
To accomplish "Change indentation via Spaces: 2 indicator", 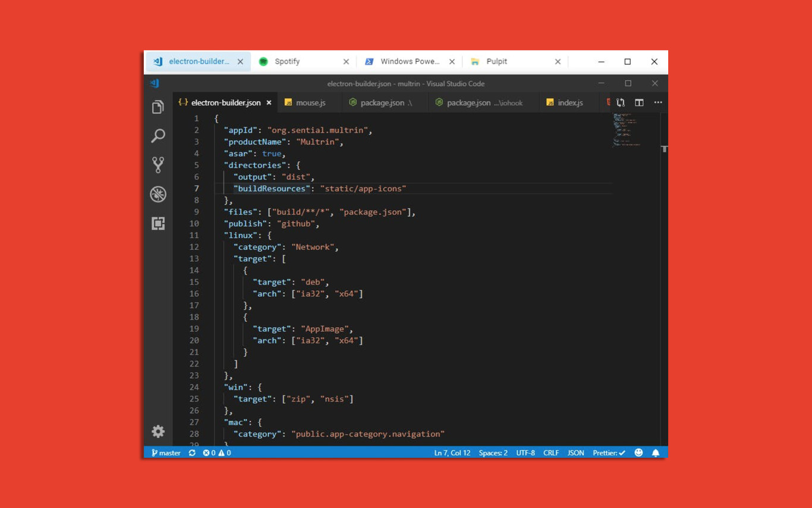I will [493, 452].
